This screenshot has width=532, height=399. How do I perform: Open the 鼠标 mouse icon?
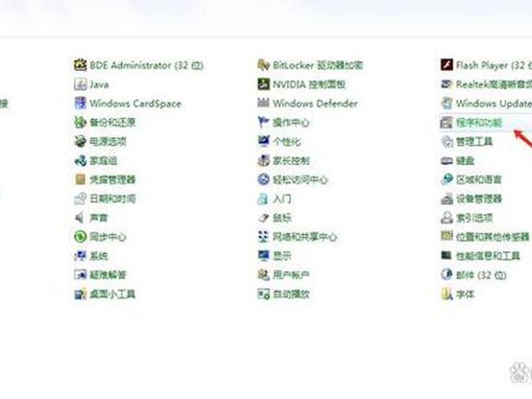tap(263, 217)
